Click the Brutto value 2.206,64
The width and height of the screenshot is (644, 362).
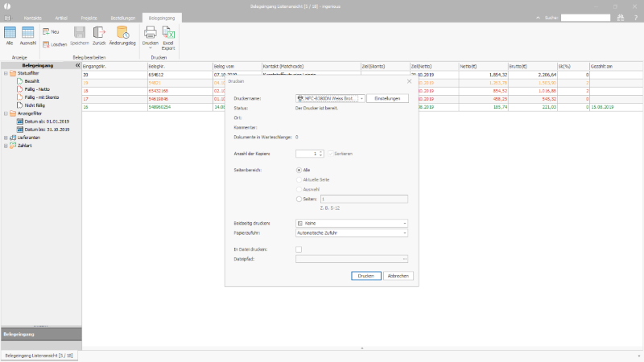pos(547,75)
